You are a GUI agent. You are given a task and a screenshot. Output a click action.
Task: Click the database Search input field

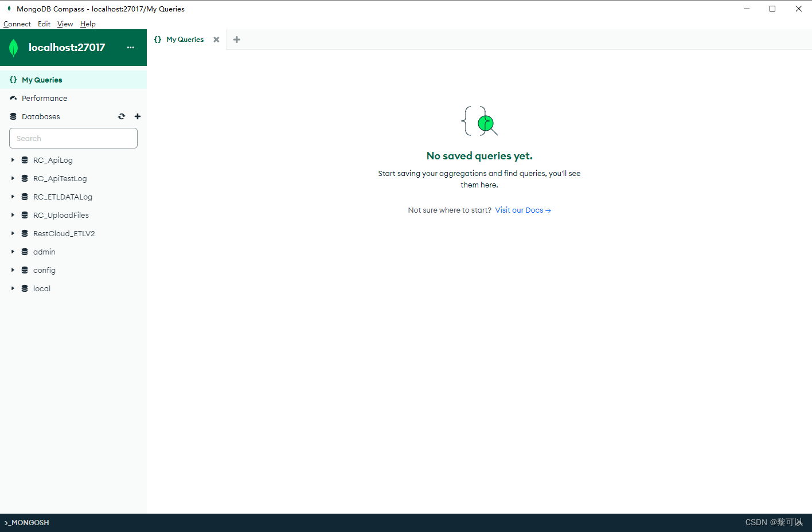(73, 138)
